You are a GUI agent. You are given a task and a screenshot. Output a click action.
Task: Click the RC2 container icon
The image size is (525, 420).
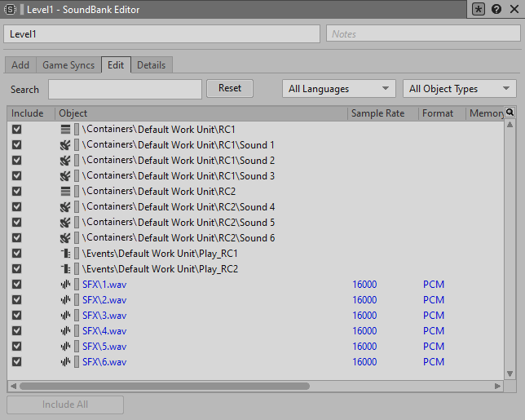click(66, 192)
